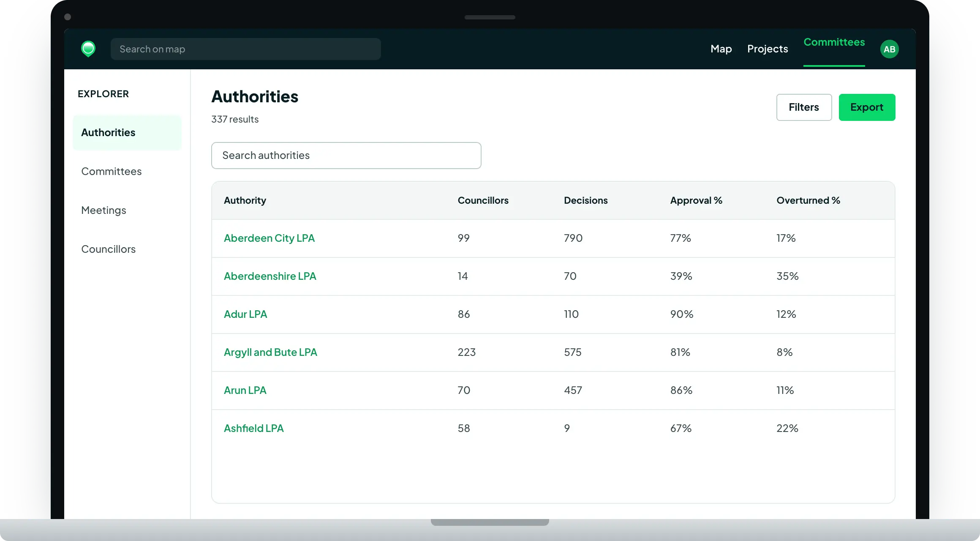Viewport: 980px width, 541px height.
Task: Focus the Search on map field
Action: (245, 49)
